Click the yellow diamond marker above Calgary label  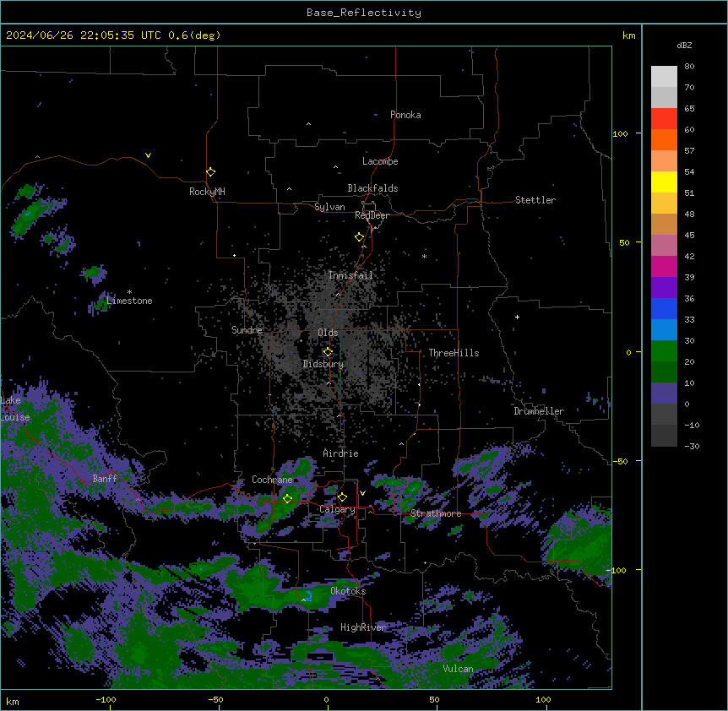(342, 497)
